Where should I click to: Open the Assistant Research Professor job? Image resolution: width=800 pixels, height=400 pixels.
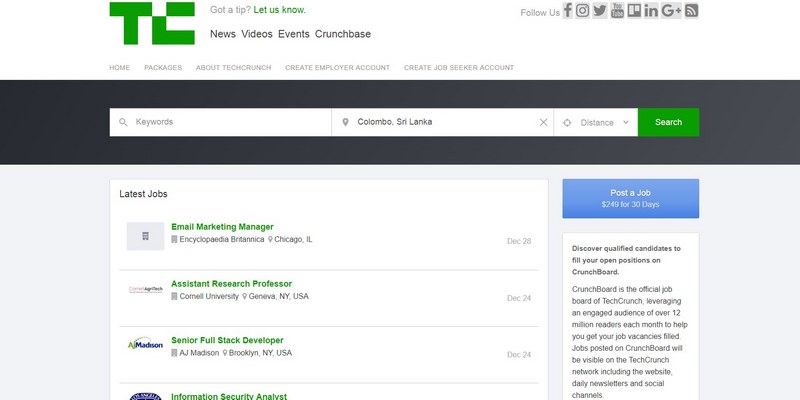tap(232, 284)
